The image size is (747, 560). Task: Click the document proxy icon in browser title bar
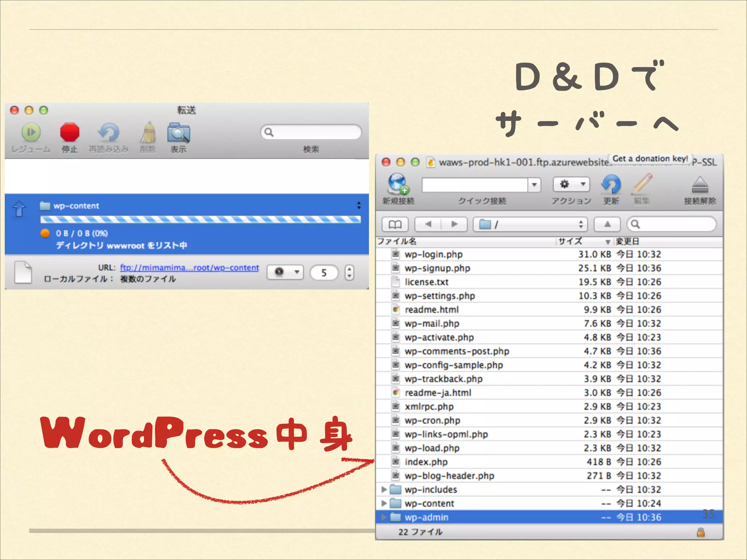(x=431, y=162)
